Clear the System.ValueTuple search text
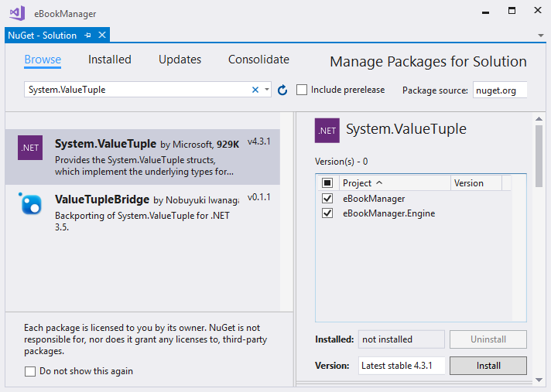Viewport: 551px width, 392px height. tap(255, 90)
